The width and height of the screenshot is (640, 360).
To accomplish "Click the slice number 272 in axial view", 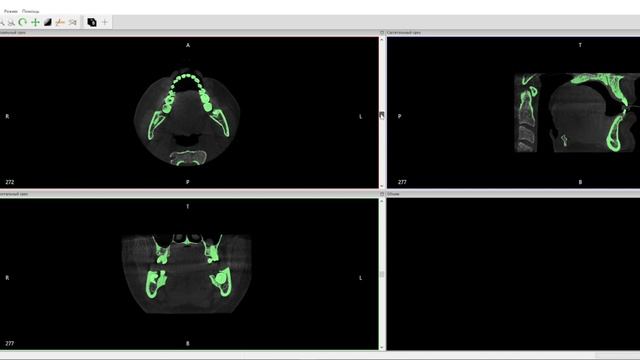I will [x=9, y=182].
